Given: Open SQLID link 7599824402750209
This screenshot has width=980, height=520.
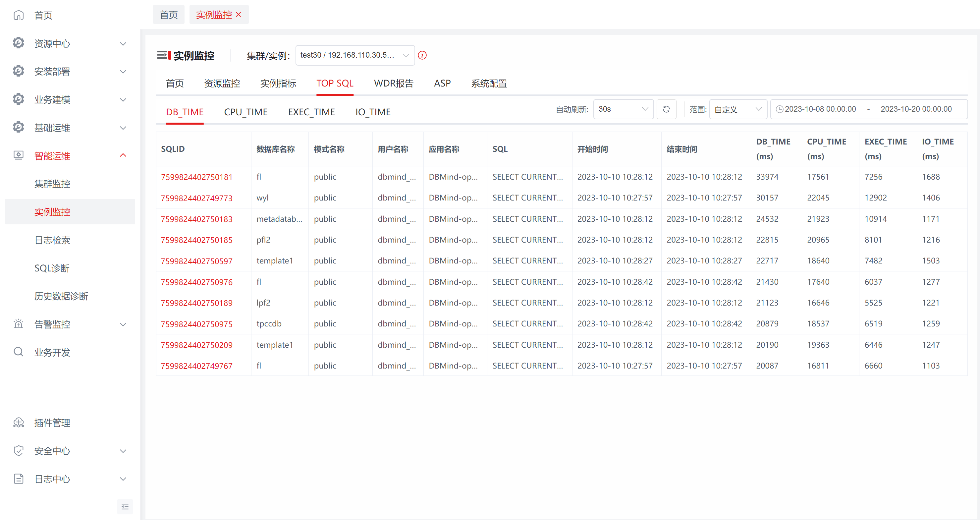Looking at the screenshot, I should (x=196, y=345).
